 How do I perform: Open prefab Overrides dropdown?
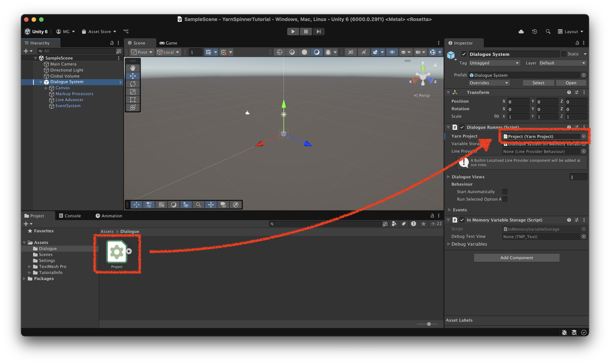coord(489,83)
